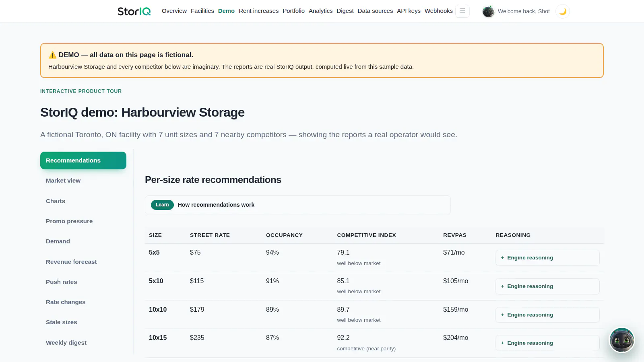Image resolution: width=644 pixels, height=362 pixels.
Task: Click the RevPAS column header
Action: pos(455,235)
